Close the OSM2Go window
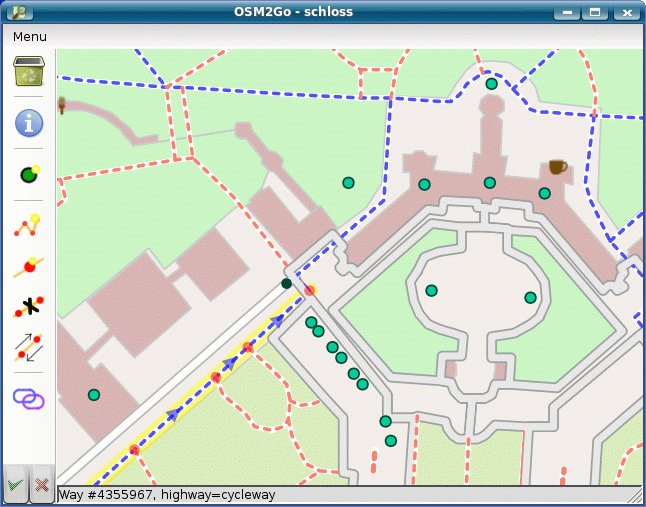Screen dimensions: 646x507 627,12
